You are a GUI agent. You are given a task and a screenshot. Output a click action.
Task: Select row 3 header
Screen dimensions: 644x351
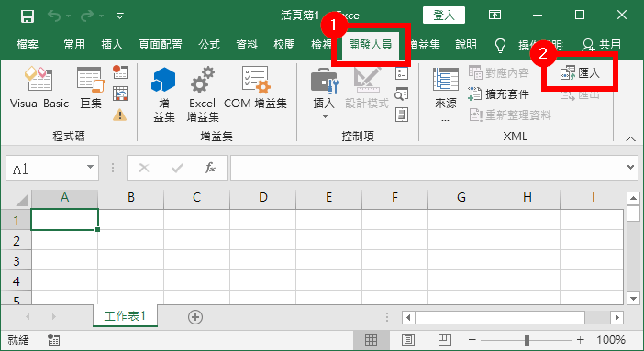(x=16, y=260)
